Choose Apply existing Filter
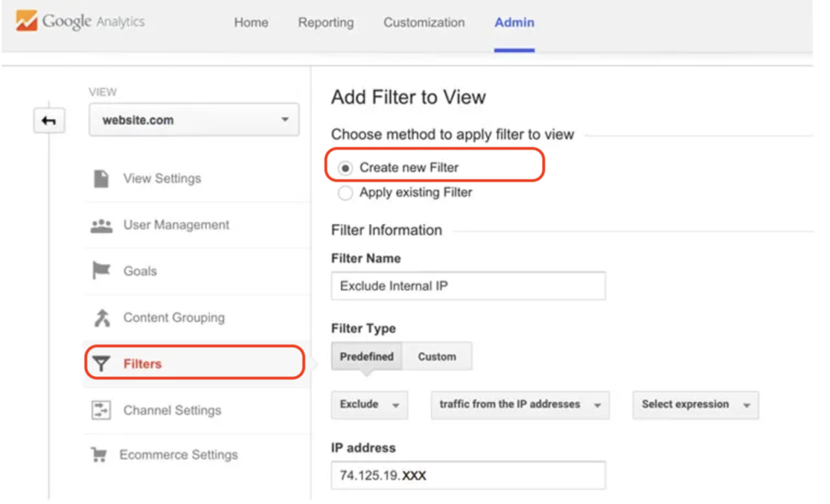Screen dimensions: 830x504 click(345, 192)
